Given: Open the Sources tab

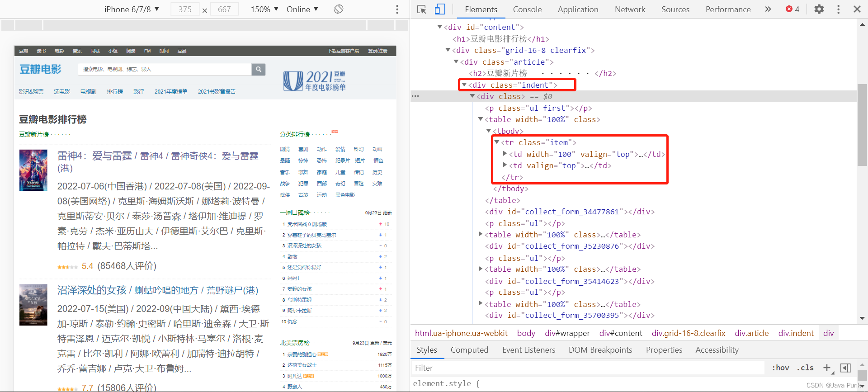Looking at the screenshot, I should (x=675, y=9).
